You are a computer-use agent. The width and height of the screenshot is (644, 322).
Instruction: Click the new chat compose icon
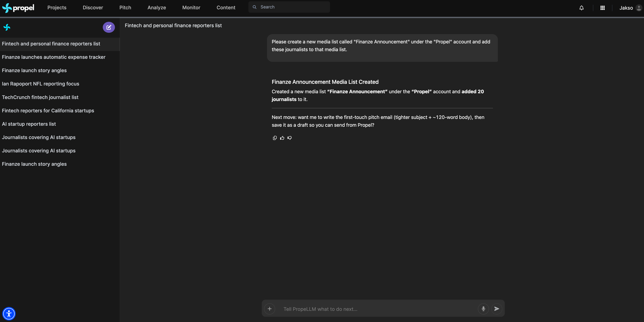(109, 27)
